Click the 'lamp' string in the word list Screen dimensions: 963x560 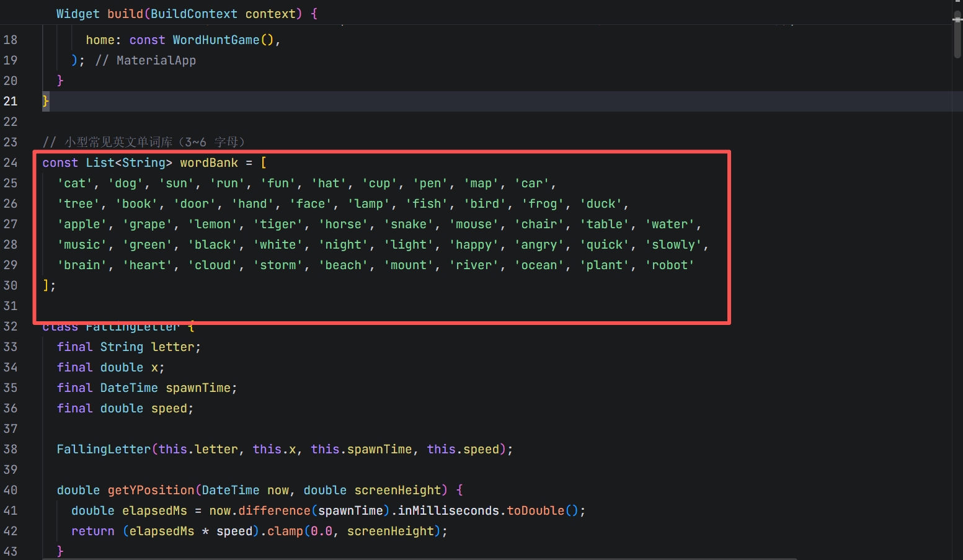coord(368,203)
